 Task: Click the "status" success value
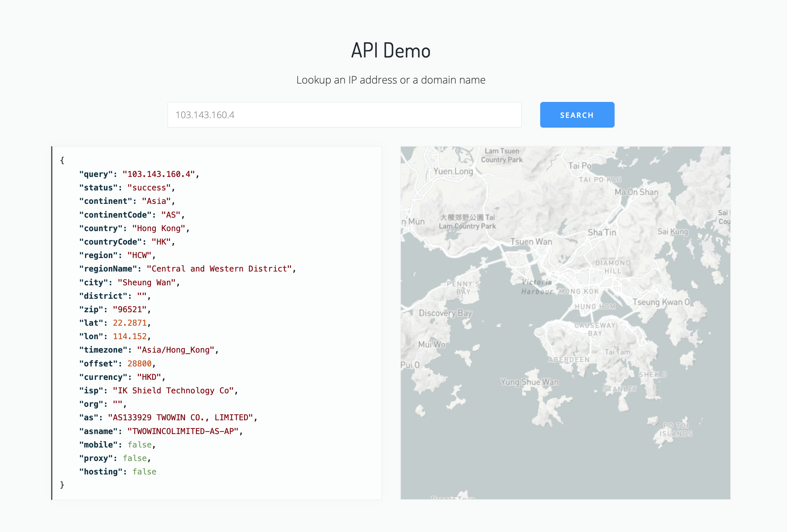[x=149, y=188]
